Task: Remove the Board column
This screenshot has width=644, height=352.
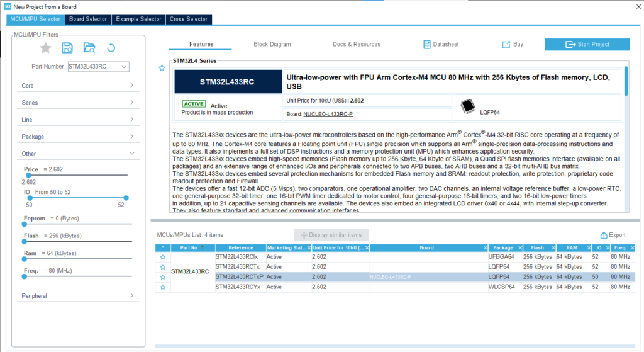Action: (486, 248)
